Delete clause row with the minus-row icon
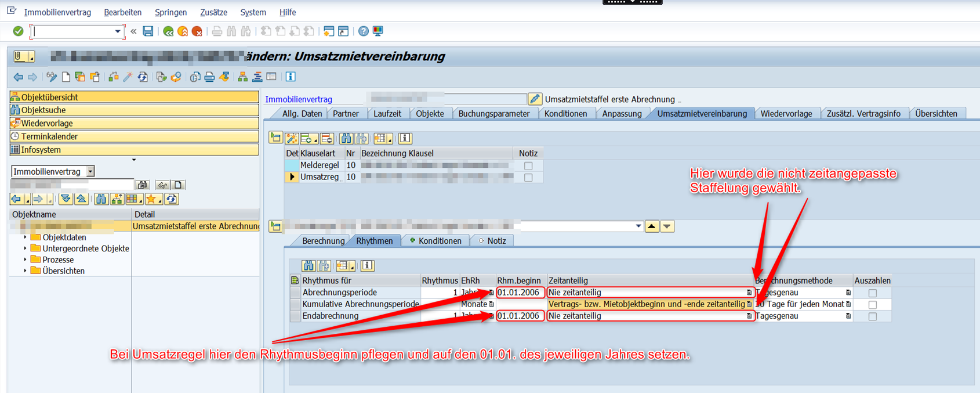 (x=327, y=138)
